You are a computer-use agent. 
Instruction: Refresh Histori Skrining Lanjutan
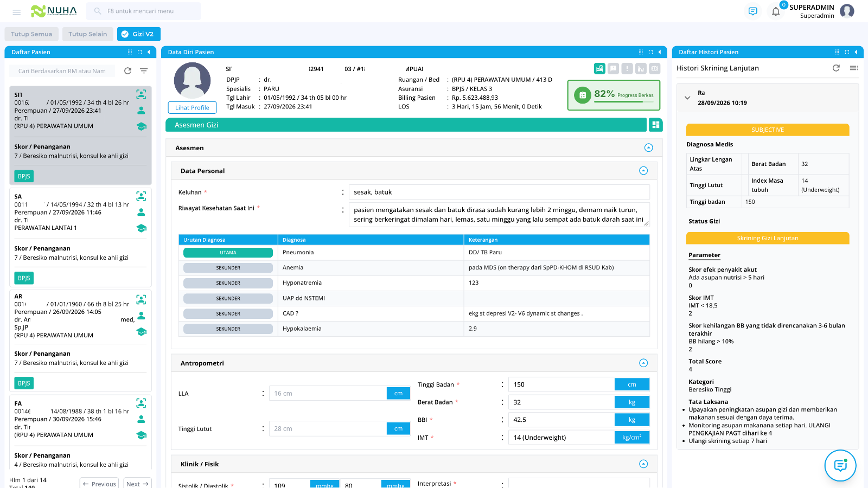click(836, 68)
